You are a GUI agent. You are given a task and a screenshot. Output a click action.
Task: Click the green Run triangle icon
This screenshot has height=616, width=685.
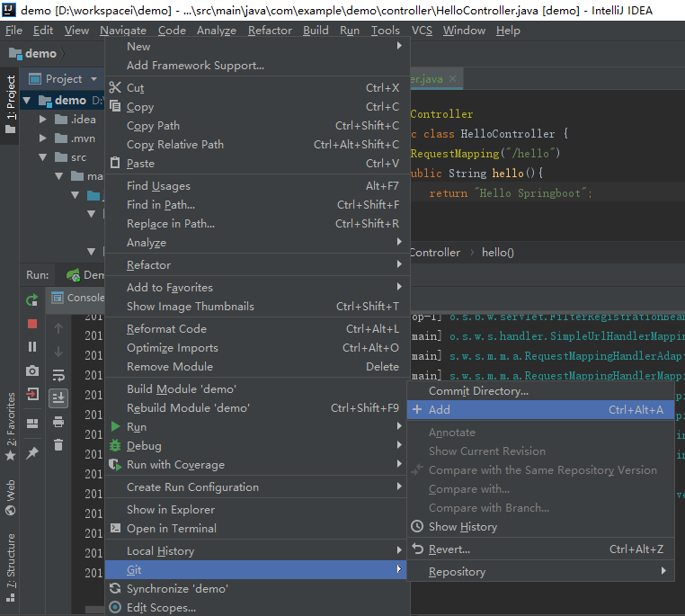tap(115, 426)
